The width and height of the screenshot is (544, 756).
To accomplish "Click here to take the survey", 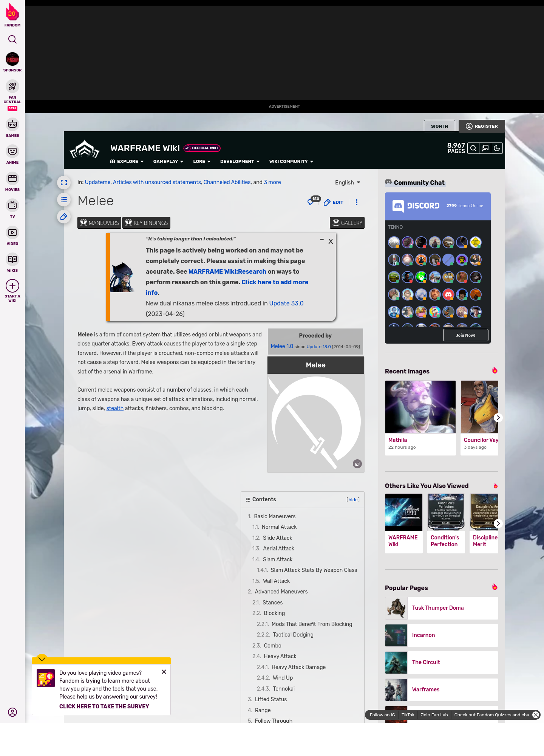I will (x=104, y=706).
